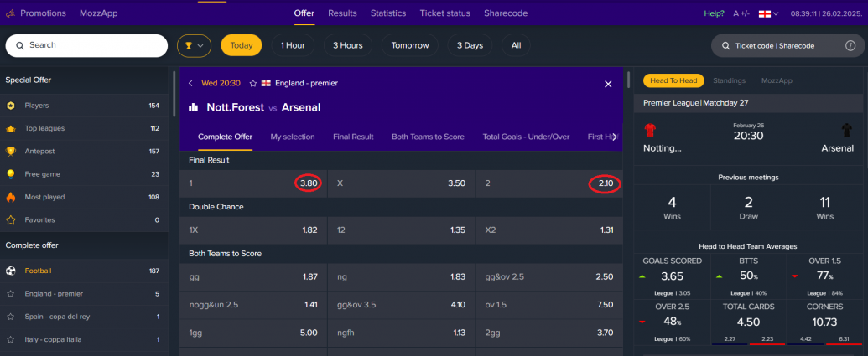The height and width of the screenshot is (356, 868).
Task: Open match statistics bar chart icon
Action: (193, 107)
